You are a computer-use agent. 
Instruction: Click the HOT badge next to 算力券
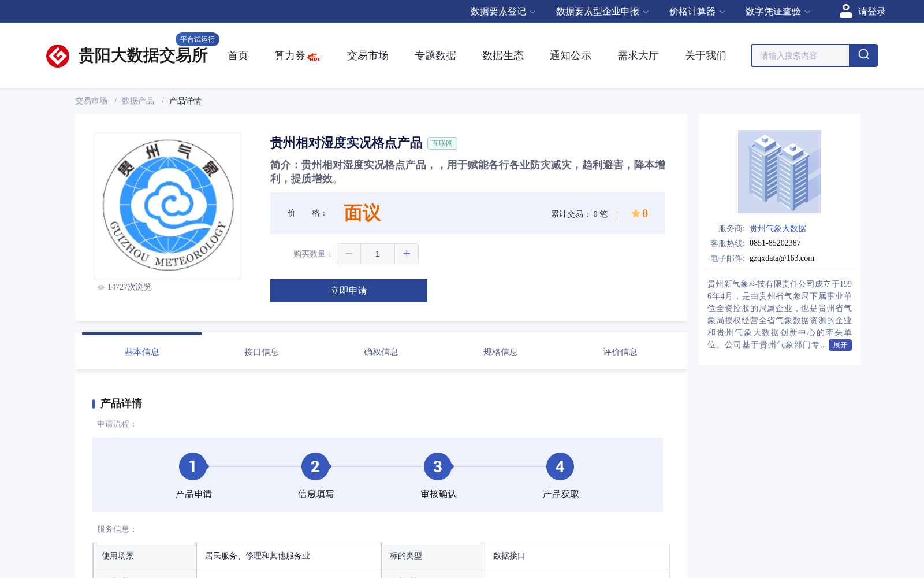314,57
